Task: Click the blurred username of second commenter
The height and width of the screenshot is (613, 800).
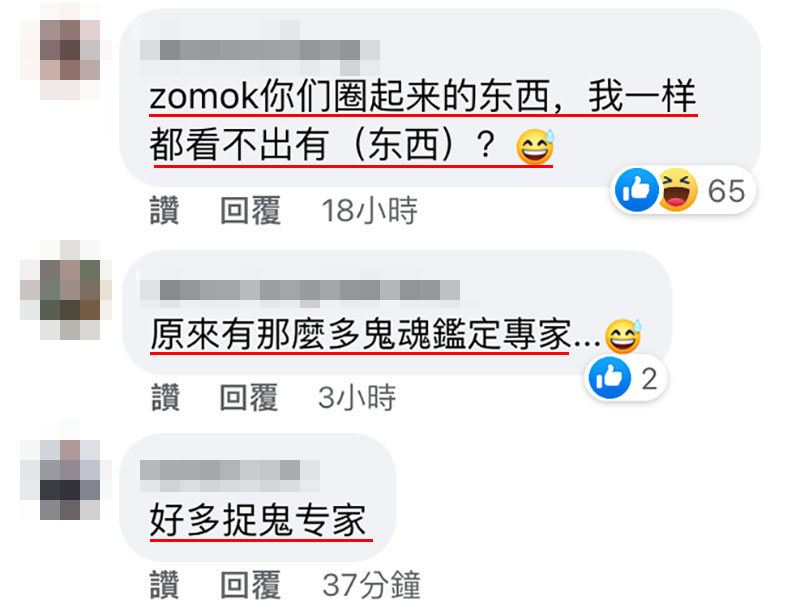Action: (x=300, y=290)
